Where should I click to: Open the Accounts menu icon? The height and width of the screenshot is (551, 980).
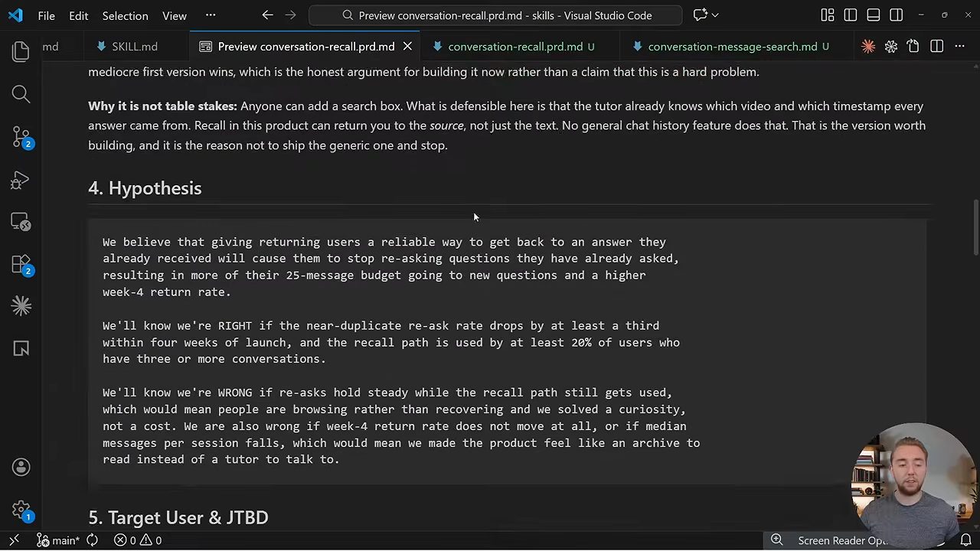coord(21,467)
